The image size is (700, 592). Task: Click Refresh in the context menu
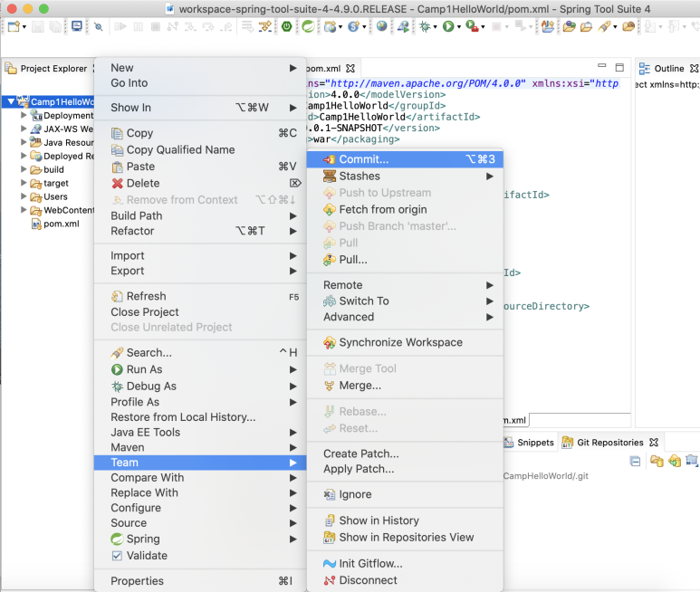tap(200, 296)
